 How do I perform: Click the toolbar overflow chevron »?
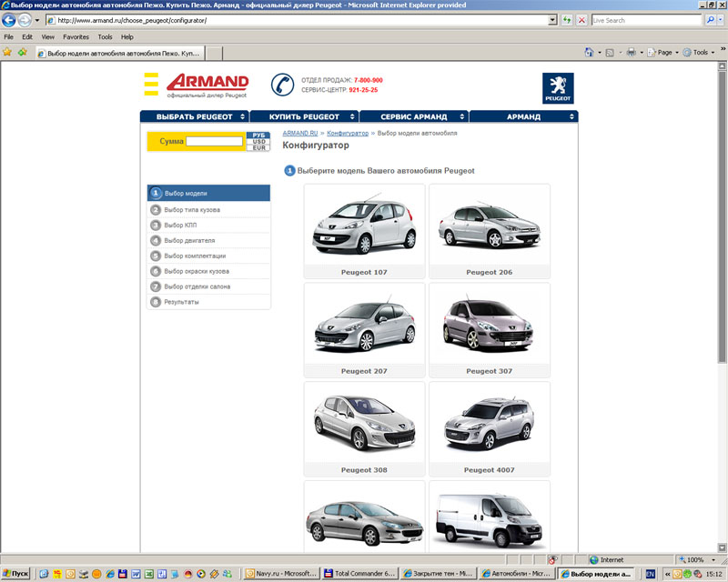click(723, 49)
